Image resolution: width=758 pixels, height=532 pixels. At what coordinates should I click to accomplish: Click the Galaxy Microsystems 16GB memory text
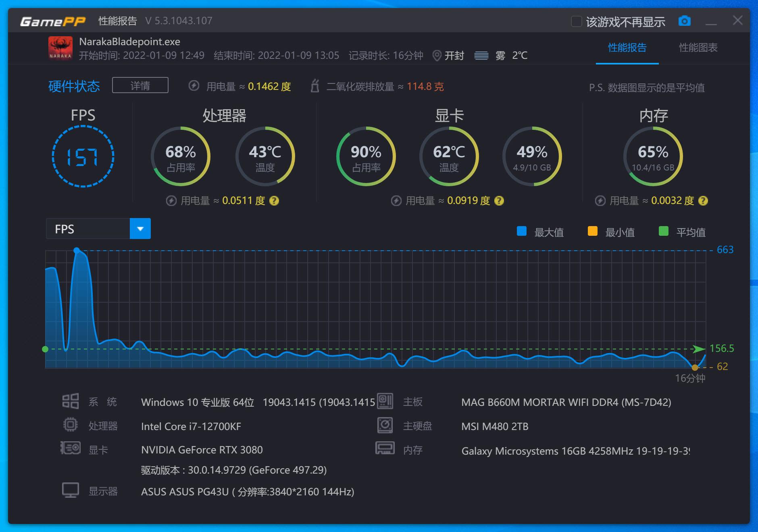point(576,451)
